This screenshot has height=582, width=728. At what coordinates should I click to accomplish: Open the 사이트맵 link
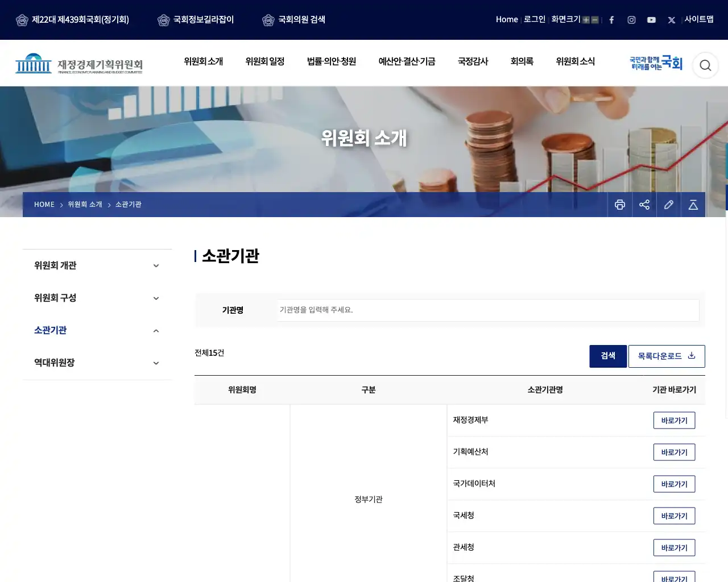pyautogui.click(x=699, y=19)
